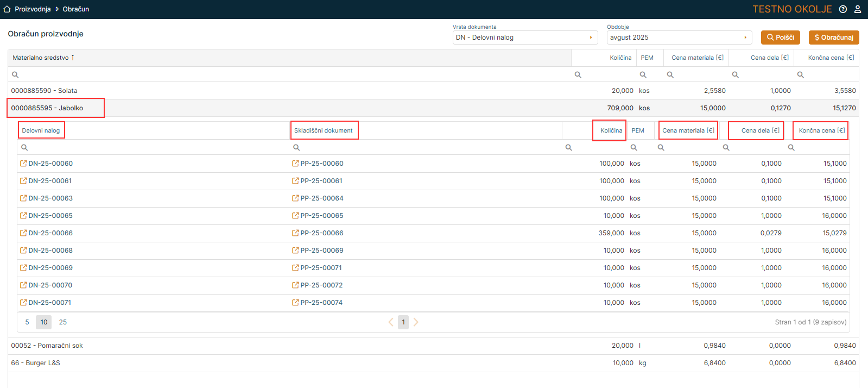Open external link icon for DN-25-00060
Screen dimensions: 868x388
[x=23, y=164]
